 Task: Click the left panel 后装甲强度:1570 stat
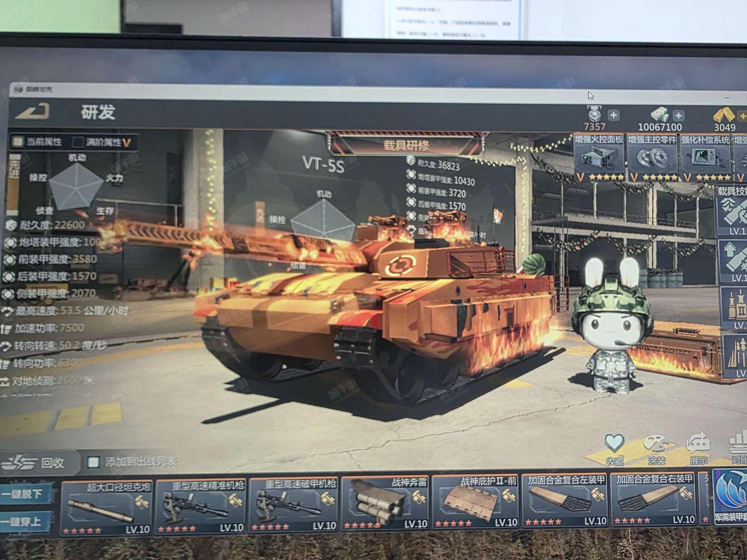tap(49, 277)
